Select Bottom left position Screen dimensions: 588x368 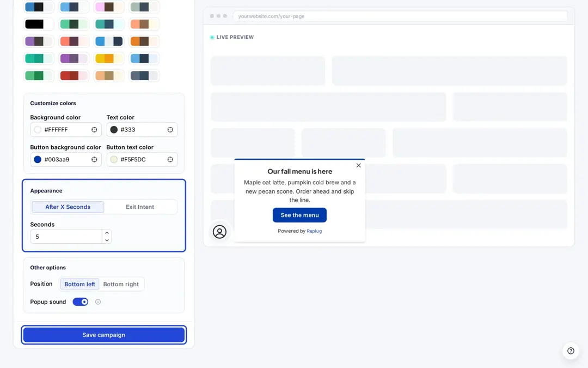[x=79, y=284]
